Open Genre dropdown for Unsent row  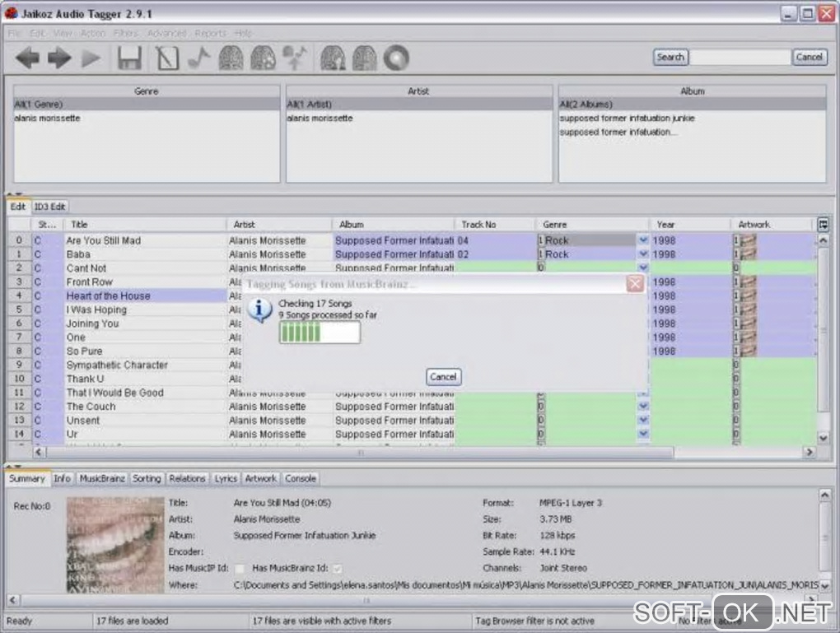pyautogui.click(x=643, y=421)
